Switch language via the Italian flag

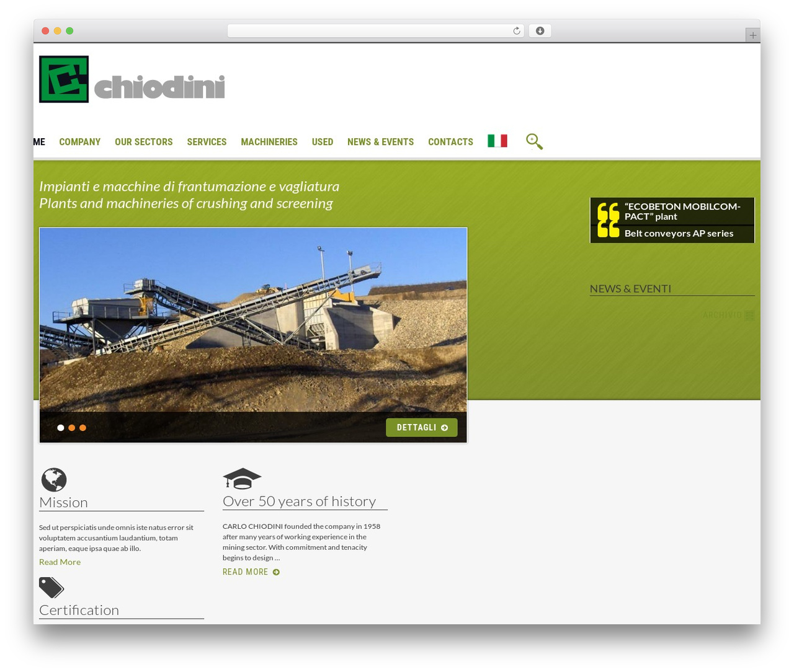[x=497, y=141]
